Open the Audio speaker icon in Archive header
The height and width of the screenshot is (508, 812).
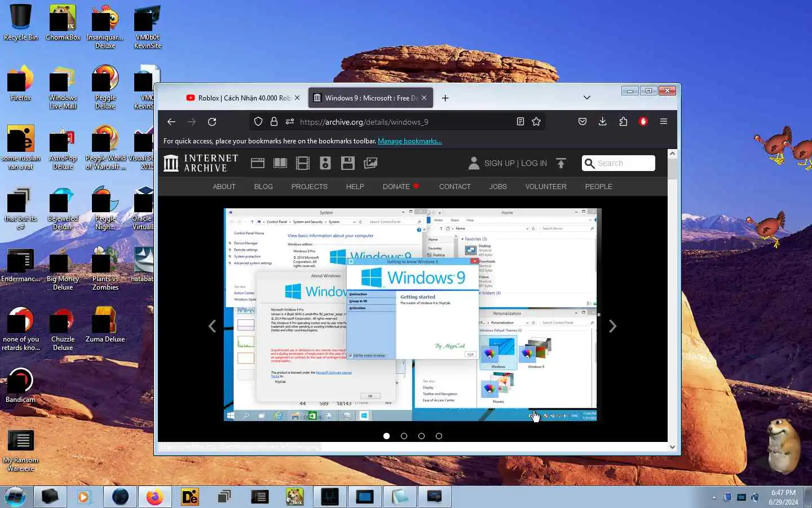(325, 163)
